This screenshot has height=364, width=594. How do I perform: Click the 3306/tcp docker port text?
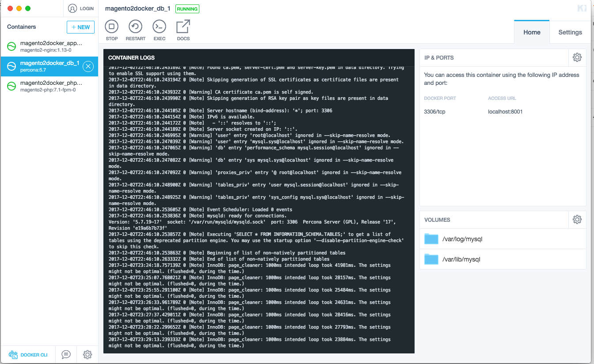click(434, 112)
